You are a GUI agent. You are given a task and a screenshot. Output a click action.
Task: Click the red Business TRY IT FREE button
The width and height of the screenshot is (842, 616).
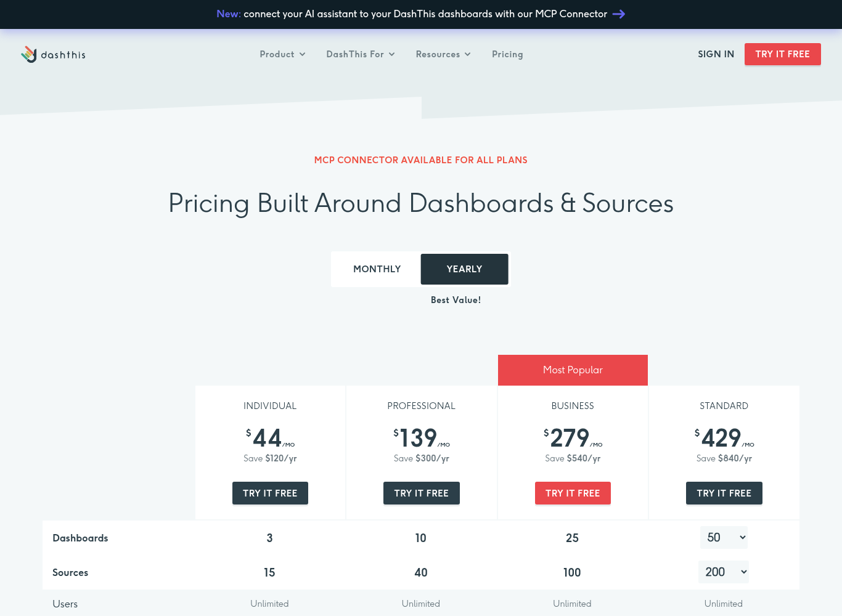point(573,493)
